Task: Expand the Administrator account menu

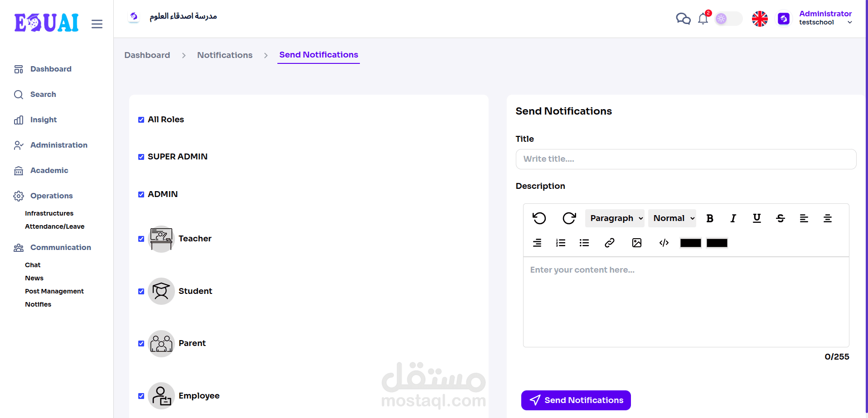Action: 825,18
